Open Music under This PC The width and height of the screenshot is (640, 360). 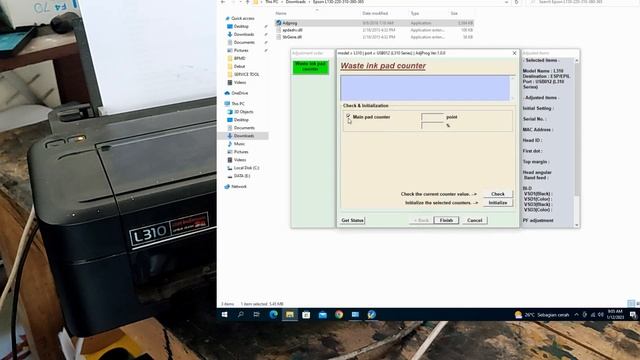239,144
